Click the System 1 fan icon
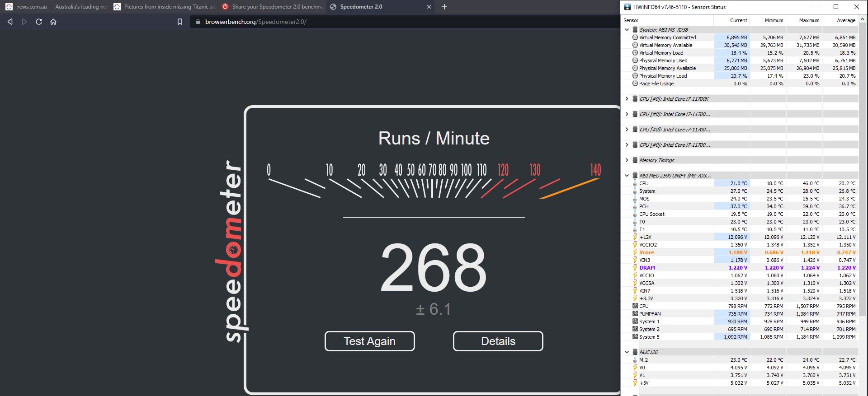 [x=635, y=321]
